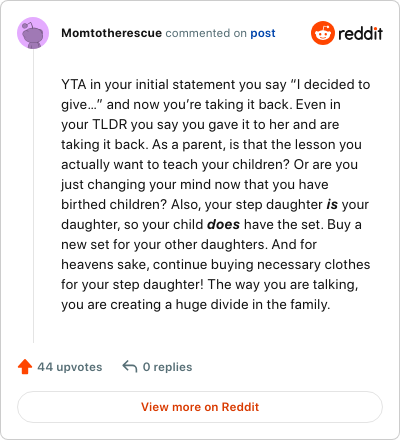Click the word YTA starting the comment
This screenshot has height=440, width=400.
point(74,84)
